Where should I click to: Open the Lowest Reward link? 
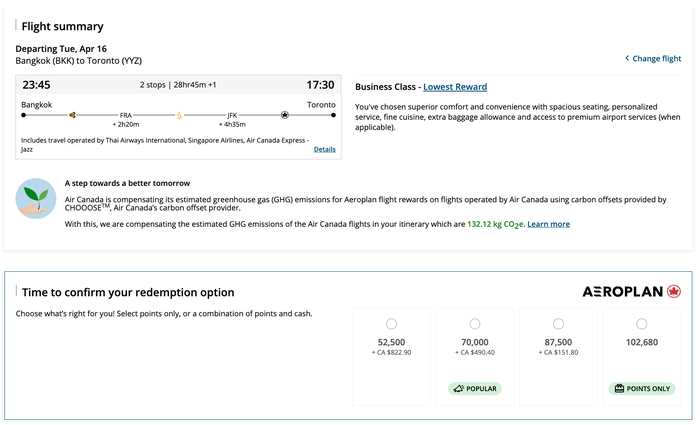(x=455, y=87)
